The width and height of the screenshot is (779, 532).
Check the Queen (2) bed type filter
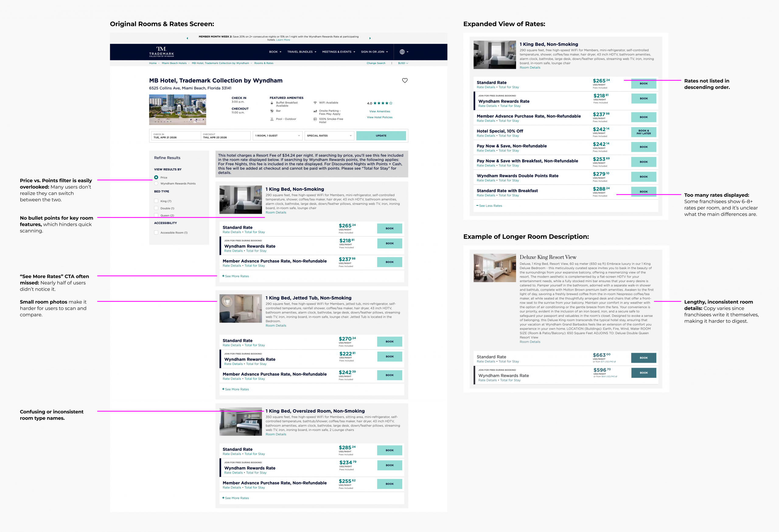point(156,215)
